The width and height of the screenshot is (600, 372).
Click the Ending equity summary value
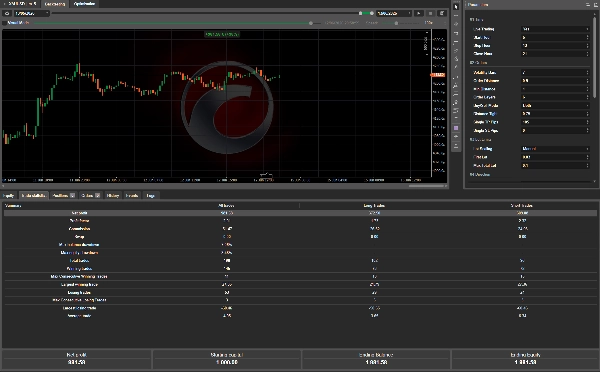(525, 362)
